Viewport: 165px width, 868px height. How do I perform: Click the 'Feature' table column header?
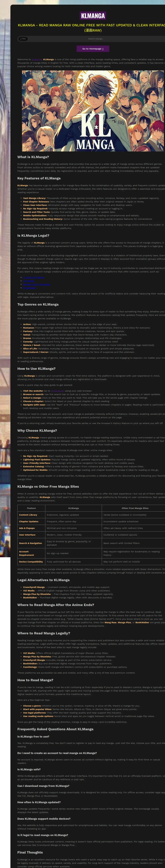[31, 508]
